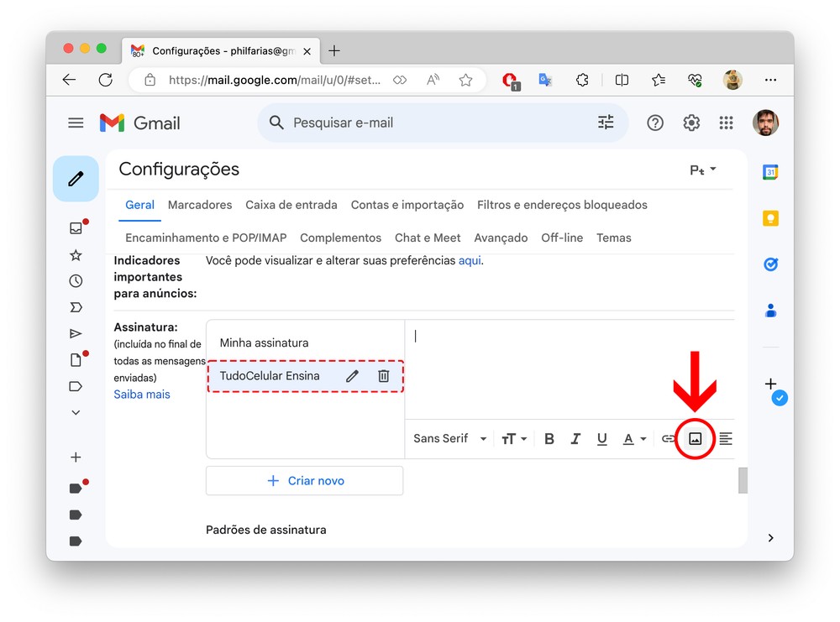Viewport: 840px width, 622px height.
Task: Open Categories label tag icon
Action: click(x=76, y=386)
